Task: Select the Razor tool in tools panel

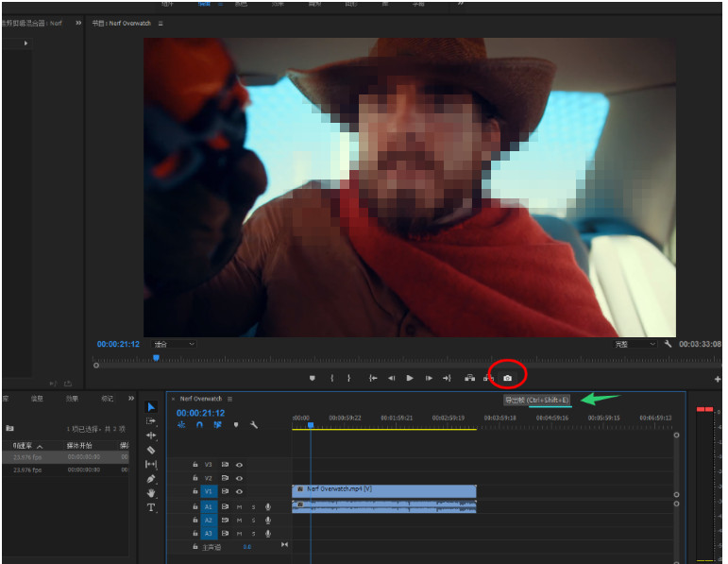Action: (151, 450)
